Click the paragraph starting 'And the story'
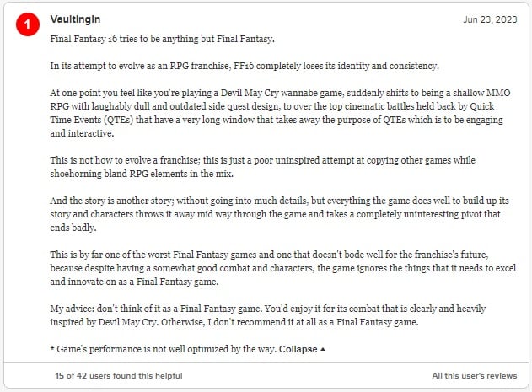The width and height of the screenshot is (532, 392). tap(280, 214)
